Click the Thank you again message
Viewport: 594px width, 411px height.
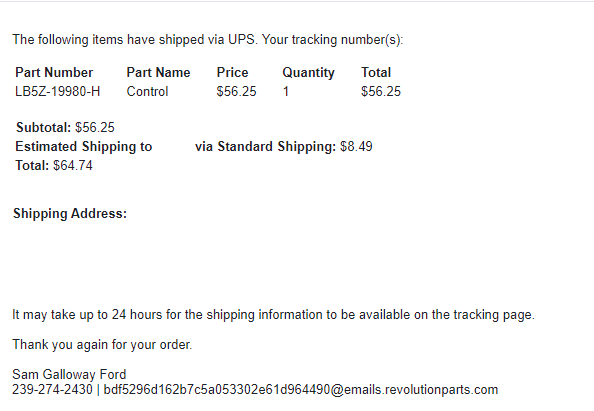pyautogui.click(x=102, y=345)
